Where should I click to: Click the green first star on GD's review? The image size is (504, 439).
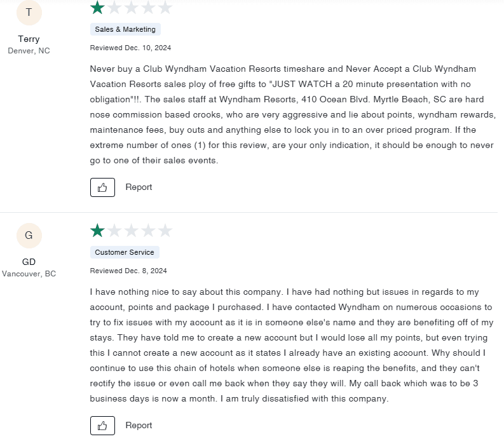(x=98, y=230)
